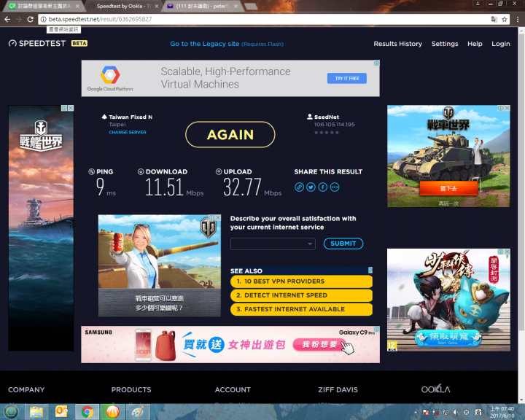The height and width of the screenshot is (420, 525).
Task: Click the upload value 32.77
Action: pos(242,187)
